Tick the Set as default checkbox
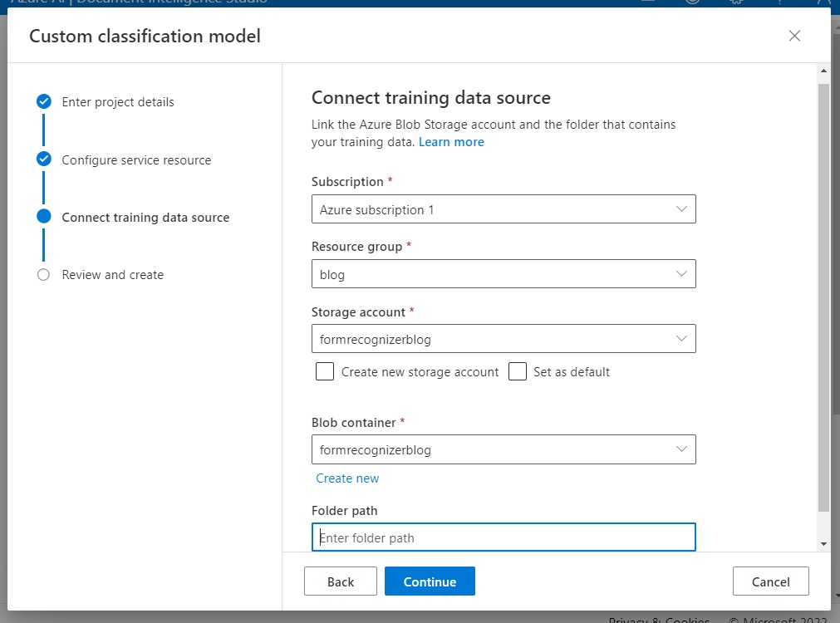This screenshot has width=840, height=623. [518, 371]
